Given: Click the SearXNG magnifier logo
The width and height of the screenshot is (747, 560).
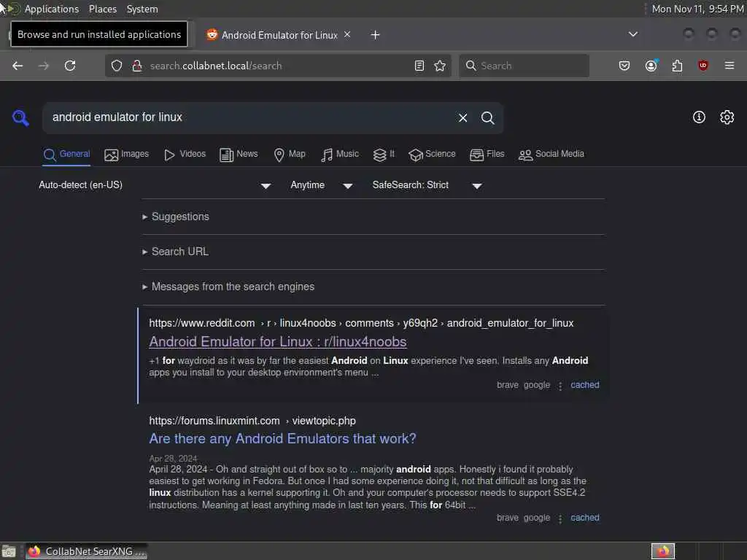Looking at the screenshot, I should (20, 117).
